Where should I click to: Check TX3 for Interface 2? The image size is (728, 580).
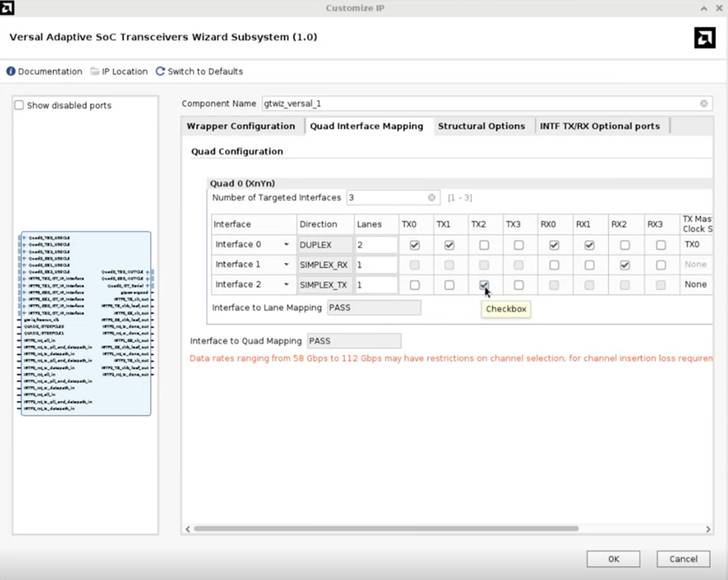click(x=519, y=285)
